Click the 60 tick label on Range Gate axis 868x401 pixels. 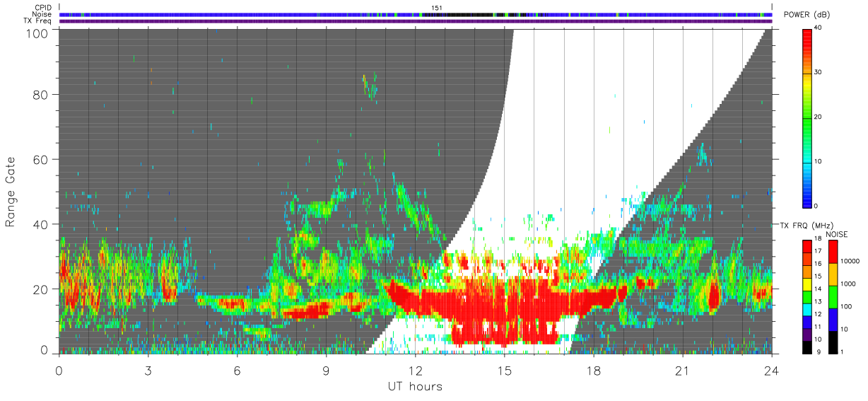tap(40, 159)
